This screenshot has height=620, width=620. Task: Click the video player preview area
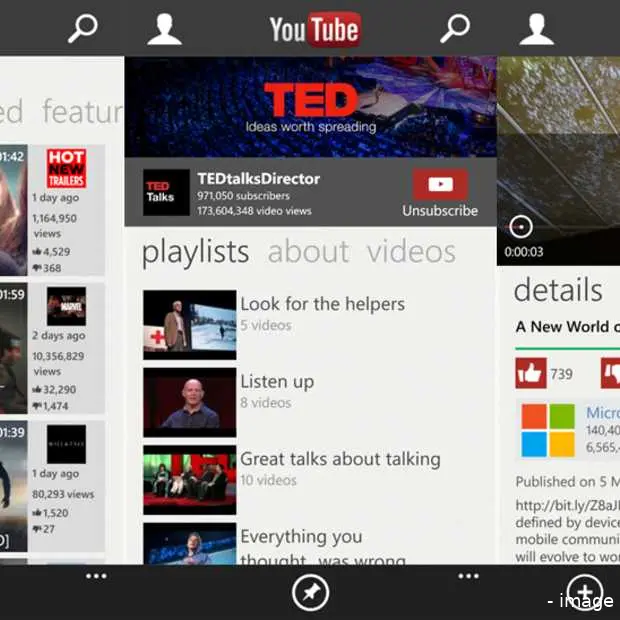(x=558, y=161)
